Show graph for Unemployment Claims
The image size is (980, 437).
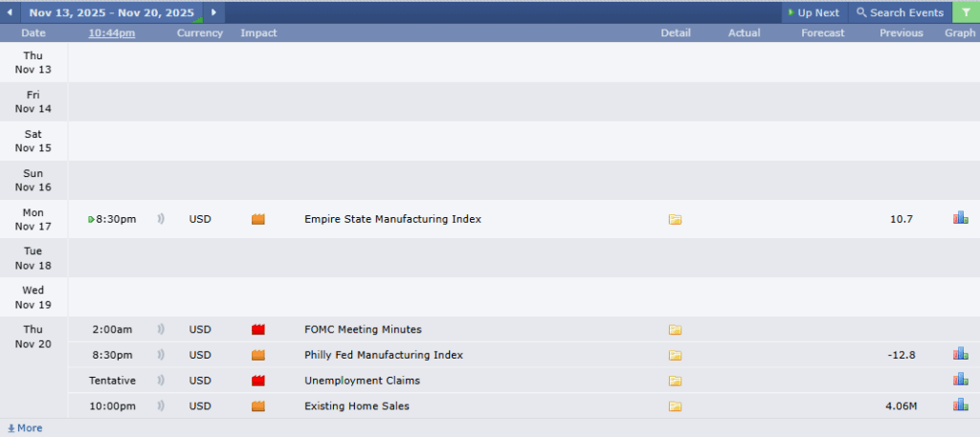tap(960, 381)
